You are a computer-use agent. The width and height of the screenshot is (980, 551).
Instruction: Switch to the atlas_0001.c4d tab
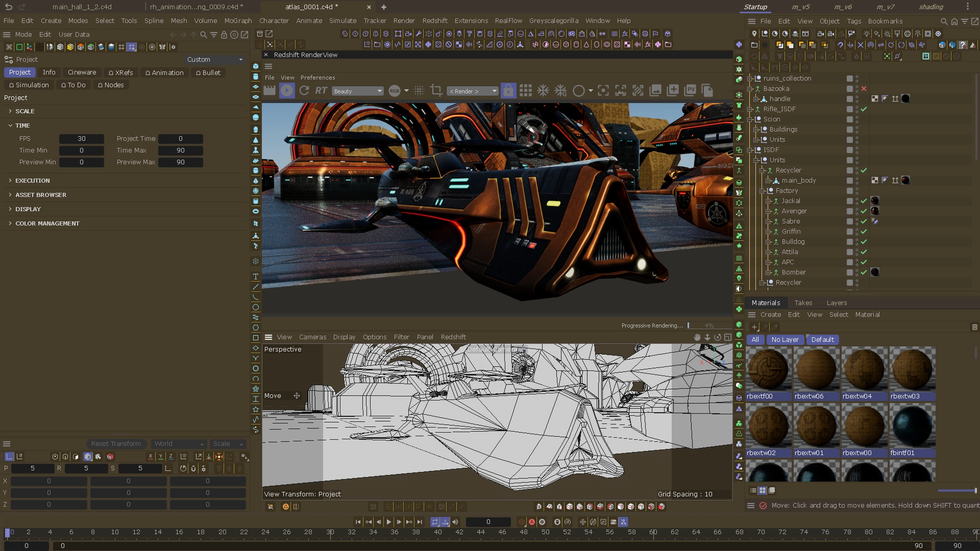coord(311,7)
